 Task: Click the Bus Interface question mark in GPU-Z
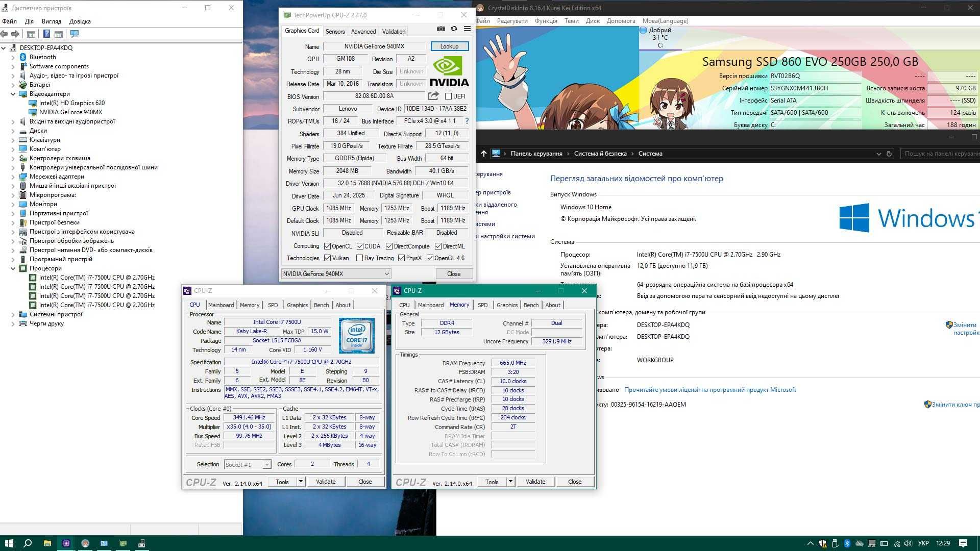[467, 121]
